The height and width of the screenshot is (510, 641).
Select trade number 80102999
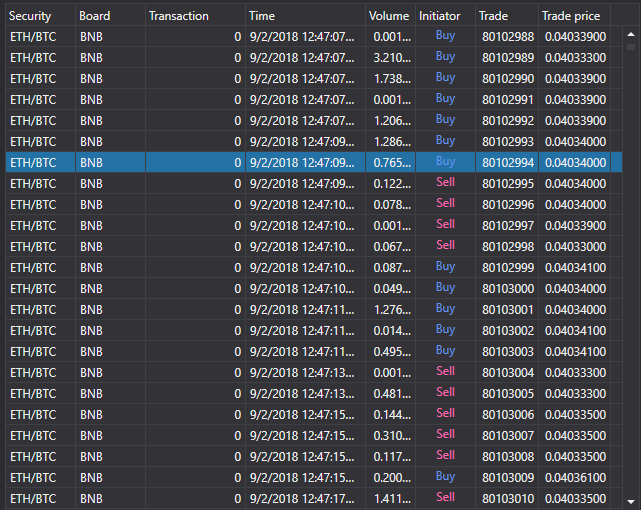[508, 268]
